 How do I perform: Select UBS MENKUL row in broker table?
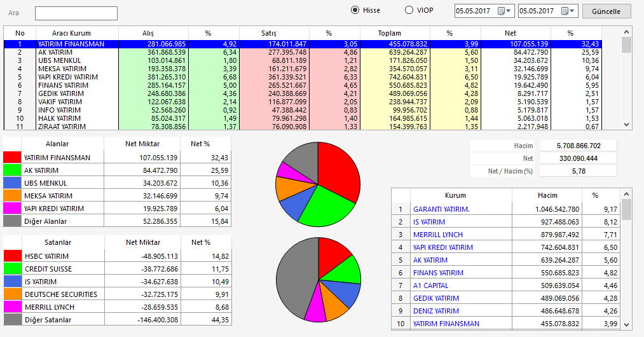[303, 60]
